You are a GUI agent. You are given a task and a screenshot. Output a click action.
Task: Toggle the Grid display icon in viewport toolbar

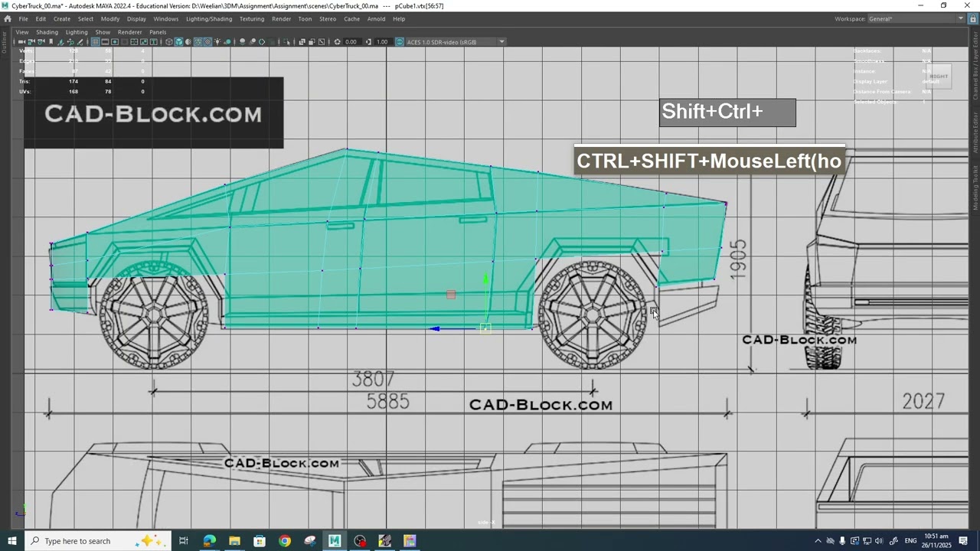(x=95, y=41)
